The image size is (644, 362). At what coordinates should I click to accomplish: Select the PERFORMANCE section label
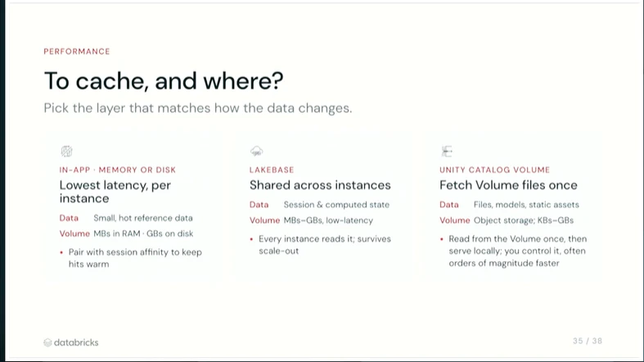77,52
